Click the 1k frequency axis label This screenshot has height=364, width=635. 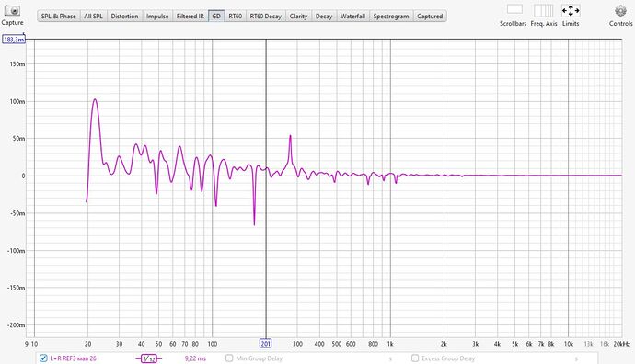[x=390, y=344]
